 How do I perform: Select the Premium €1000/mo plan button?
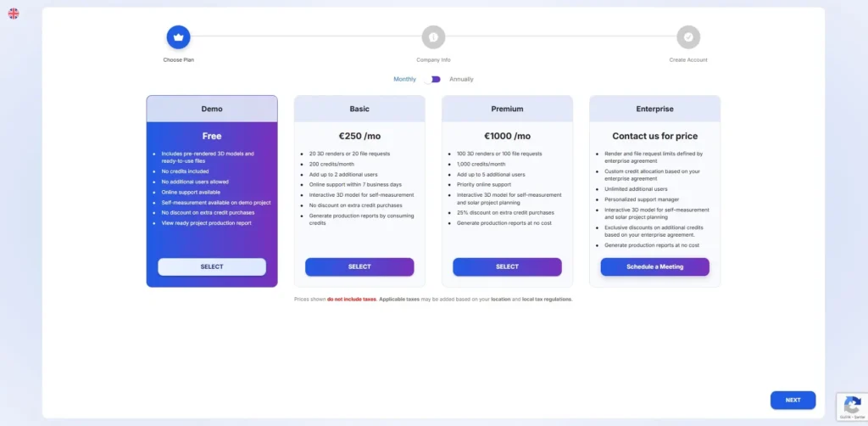(507, 266)
